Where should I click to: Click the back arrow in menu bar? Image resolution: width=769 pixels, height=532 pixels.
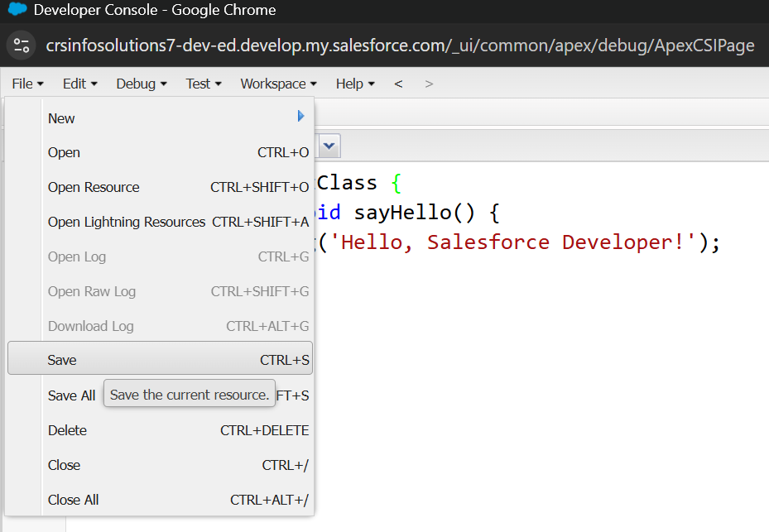pyautogui.click(x=398, y=84)
